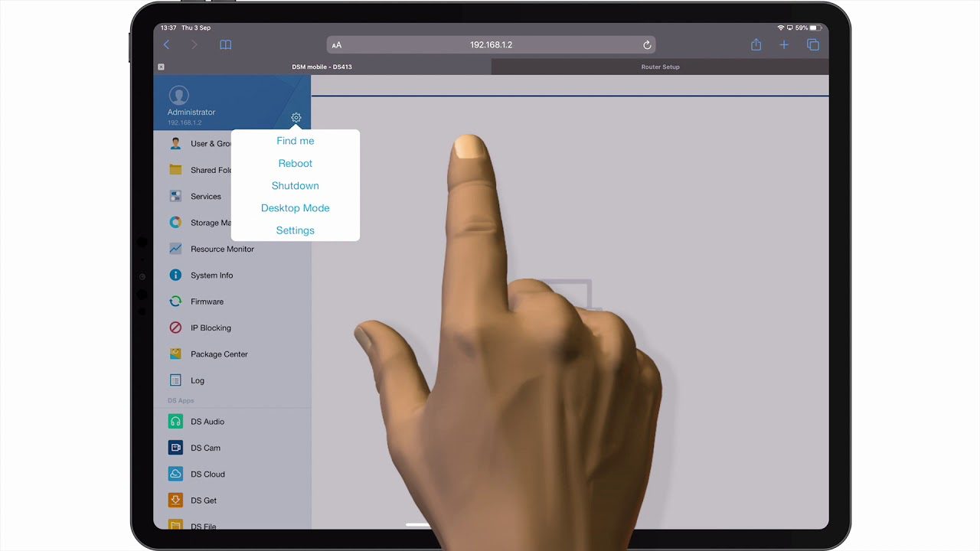980x551 pixels.
Task: Switch to the Router Setup tab
Action: [660, 67]
